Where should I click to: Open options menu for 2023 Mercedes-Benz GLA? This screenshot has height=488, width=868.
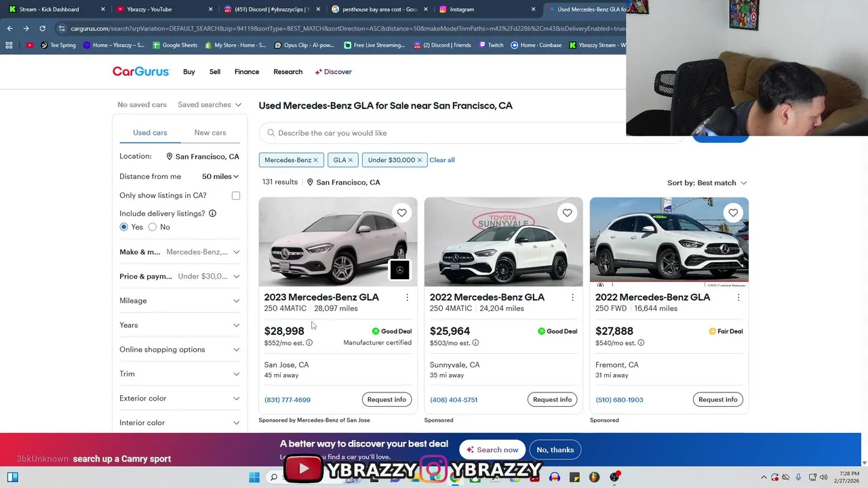[x=407, y=298]
